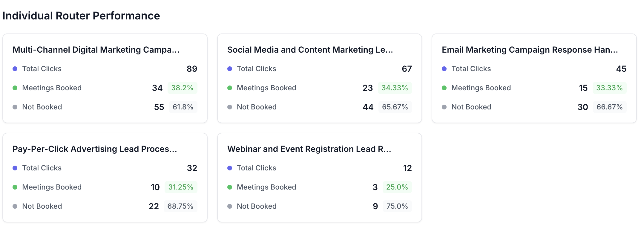Open the Pay-Per-Click Advertising Lead router title
Image resolution: width=644 pixels, height=232 pixels.
tap(95, 149)
